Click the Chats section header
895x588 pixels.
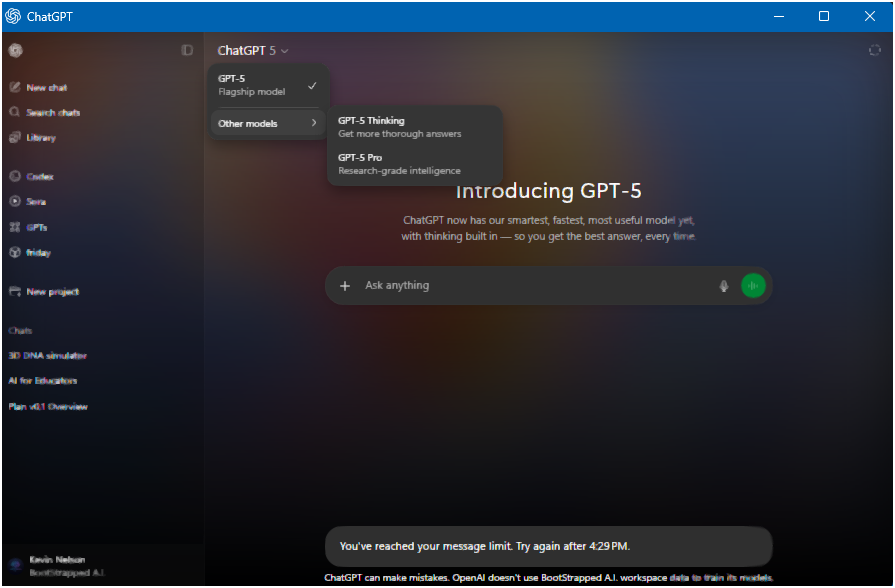click(x=20, y=331)
